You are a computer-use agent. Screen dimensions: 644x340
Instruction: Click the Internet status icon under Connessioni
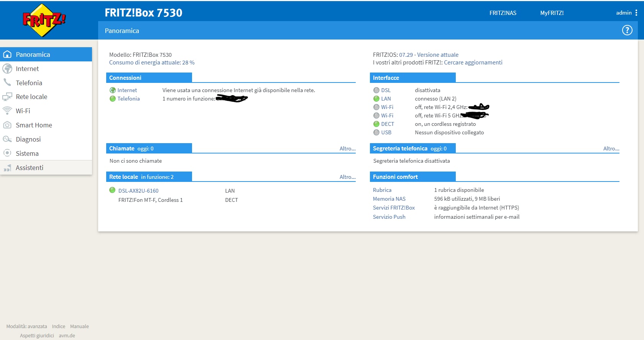pyautogui.click(x=113, y=90)
